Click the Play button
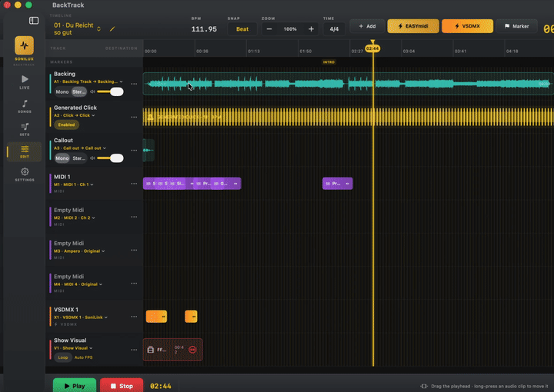This screenshot has width=554, height=392. click(75, 386)
